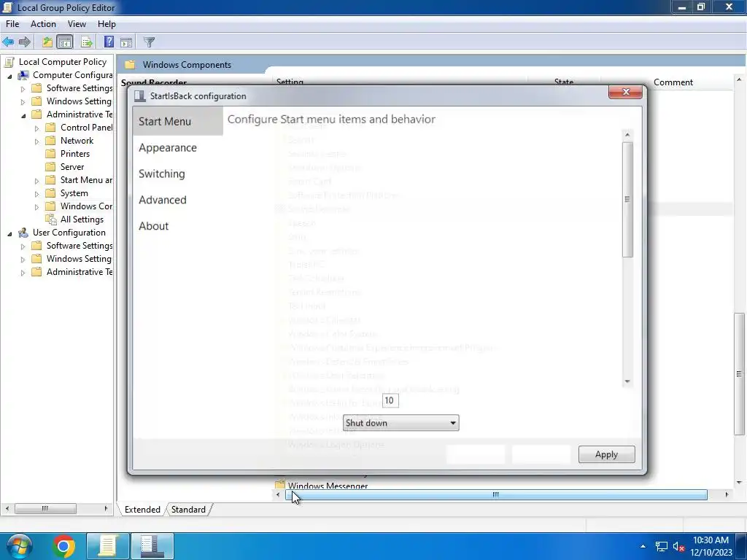Open the taskbar clock showing 10:30 AM
Viewport: 747px width, 560px height.
pyautogui.click(x=711, y=546)
